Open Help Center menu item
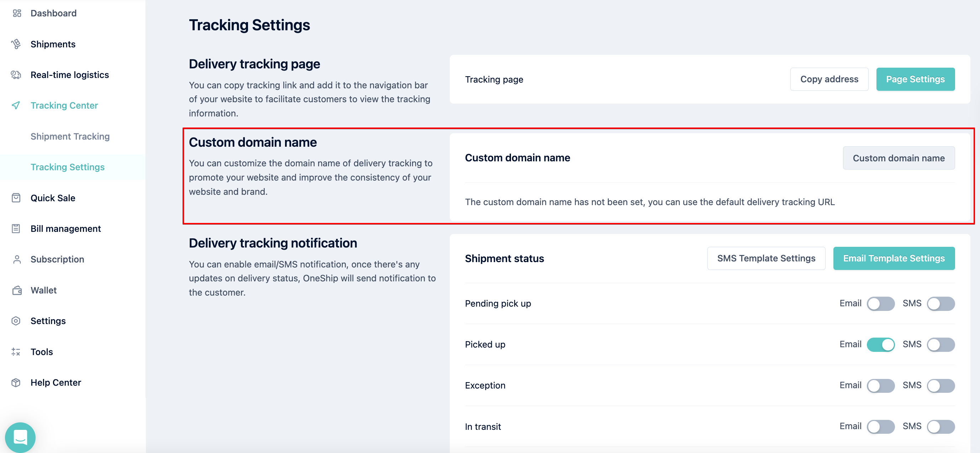 click(56, 382)
